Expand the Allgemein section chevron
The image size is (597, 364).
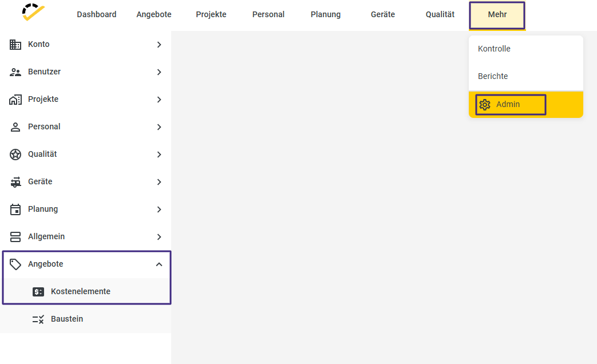point(159,237)
